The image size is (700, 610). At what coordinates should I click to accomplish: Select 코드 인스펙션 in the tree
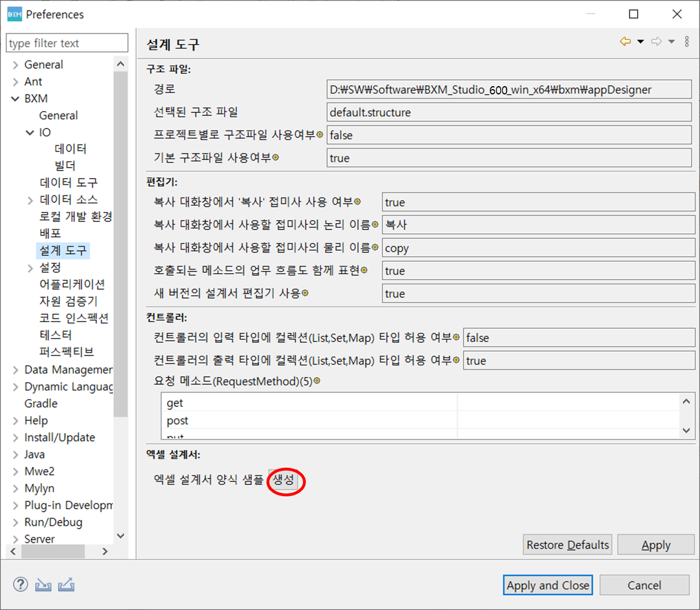pos(74,318)
